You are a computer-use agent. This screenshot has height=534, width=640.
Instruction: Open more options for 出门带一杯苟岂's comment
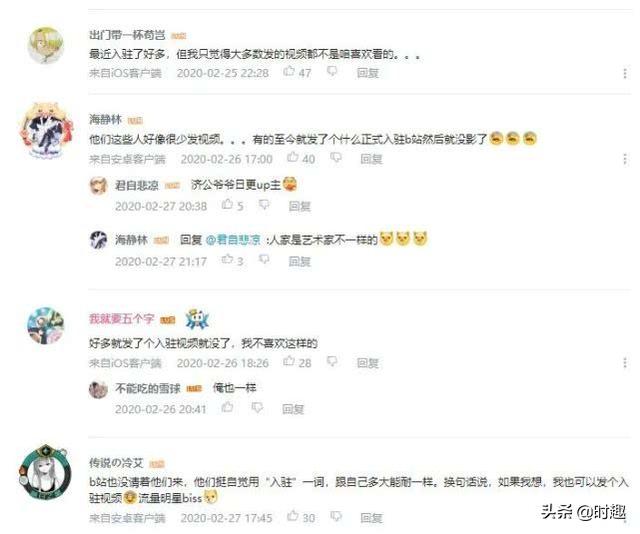click(625, 73)
